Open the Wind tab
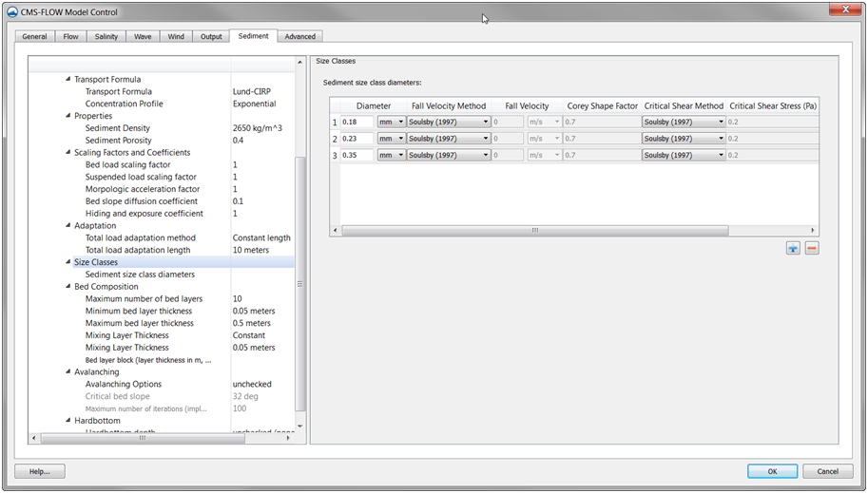The image size is (868, 493). click(x=176, y=36)
